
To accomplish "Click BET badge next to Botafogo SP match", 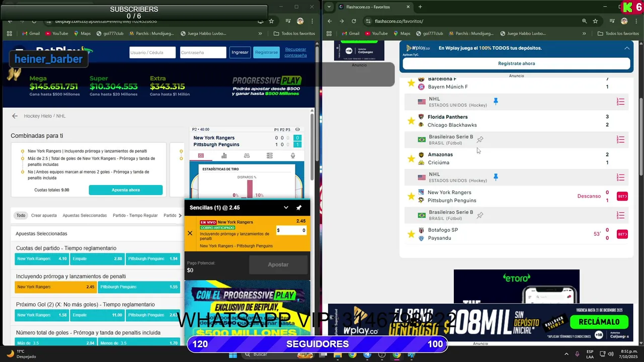I will coord(622,234).
